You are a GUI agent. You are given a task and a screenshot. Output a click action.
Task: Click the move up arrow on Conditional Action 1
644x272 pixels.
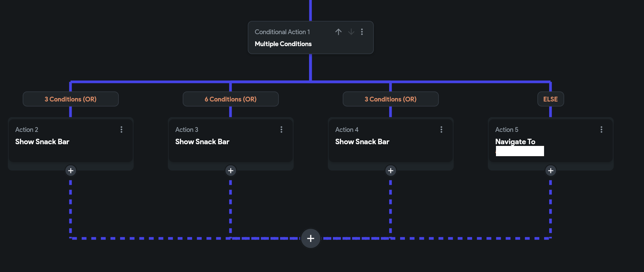click(338, 32)
